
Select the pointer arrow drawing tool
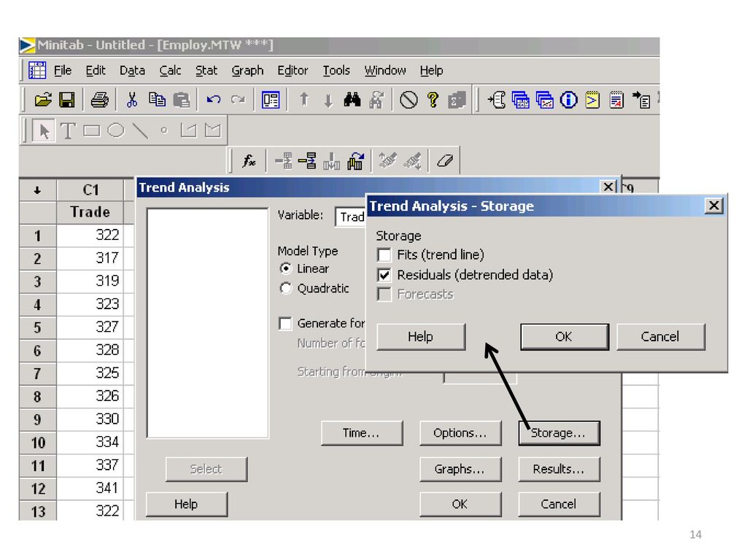pos(44,131)
